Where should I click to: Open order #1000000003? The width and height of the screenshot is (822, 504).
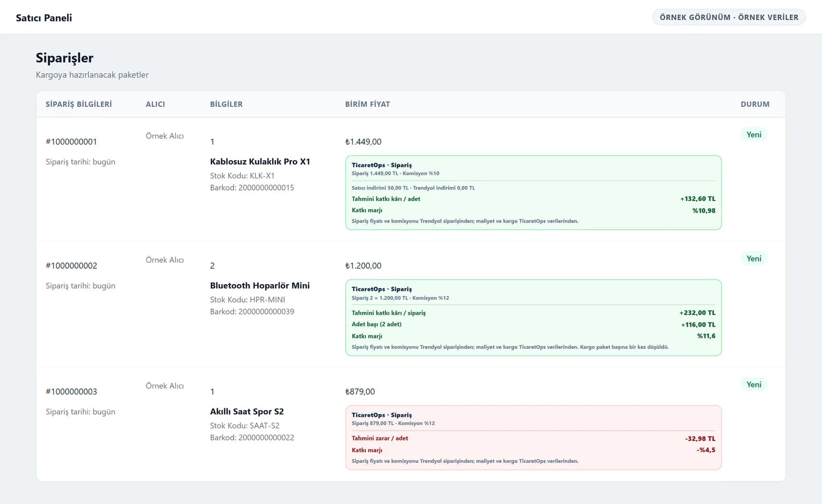tap(71, 391)
